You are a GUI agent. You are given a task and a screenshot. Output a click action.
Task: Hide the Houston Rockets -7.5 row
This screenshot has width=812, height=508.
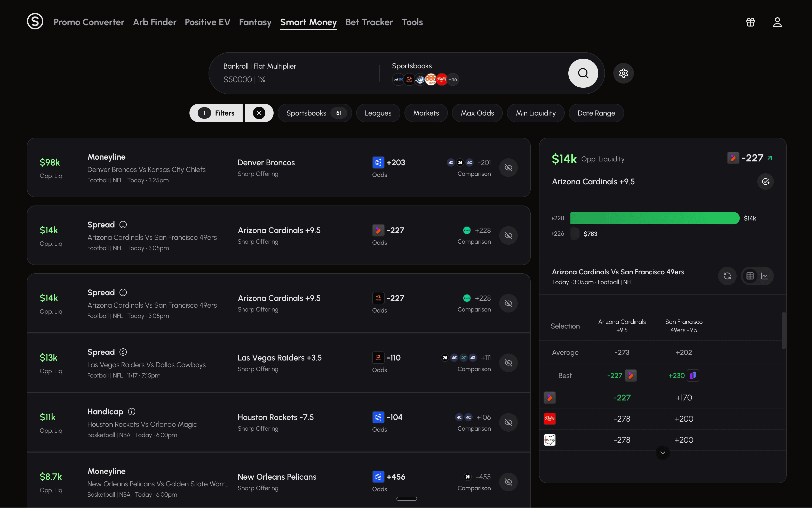click(x=508, y=422)
